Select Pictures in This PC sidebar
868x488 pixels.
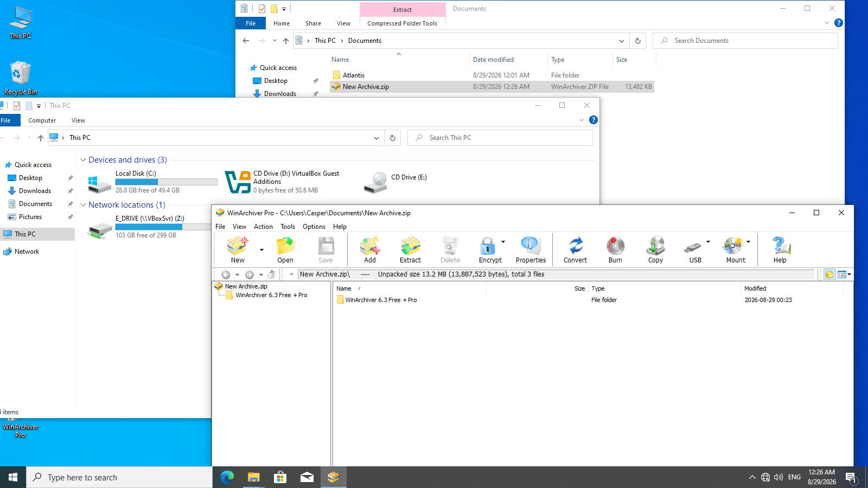pyautogui.click(x=30, y=217)
